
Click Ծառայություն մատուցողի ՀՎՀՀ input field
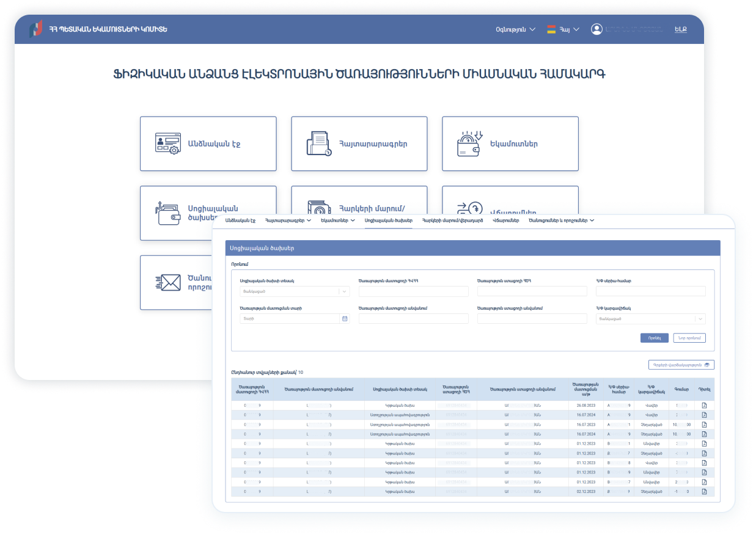(x=413, y=291)
